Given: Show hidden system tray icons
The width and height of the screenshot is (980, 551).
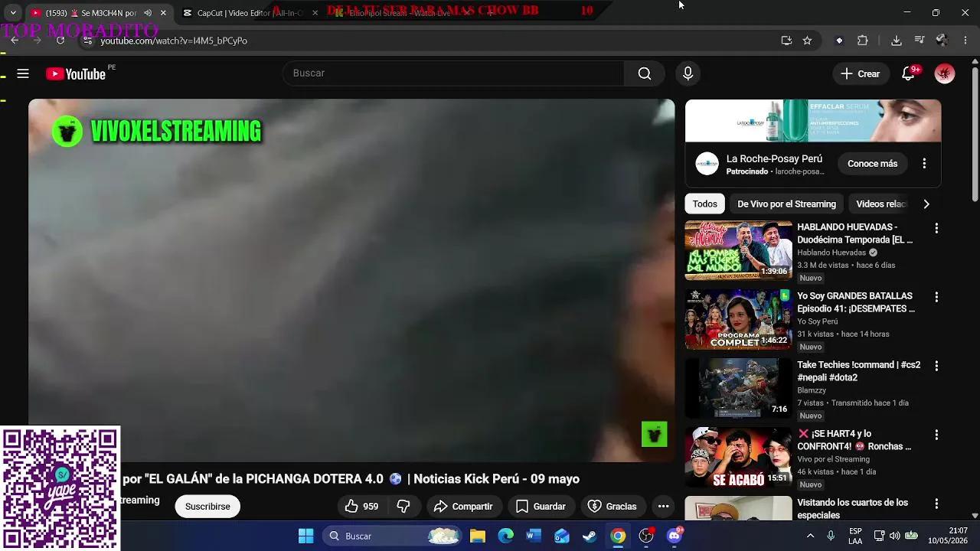Looking at the screenshot, I should click(x=810, y=536).
